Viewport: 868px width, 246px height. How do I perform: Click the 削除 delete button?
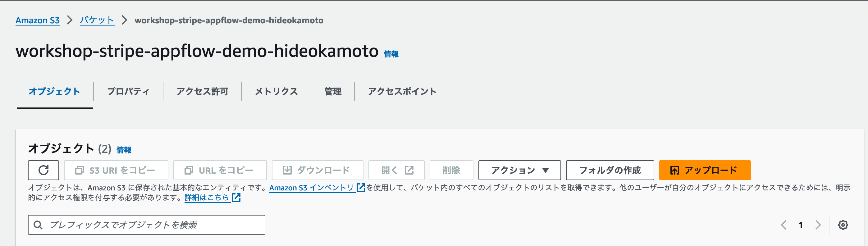[451, 170]
